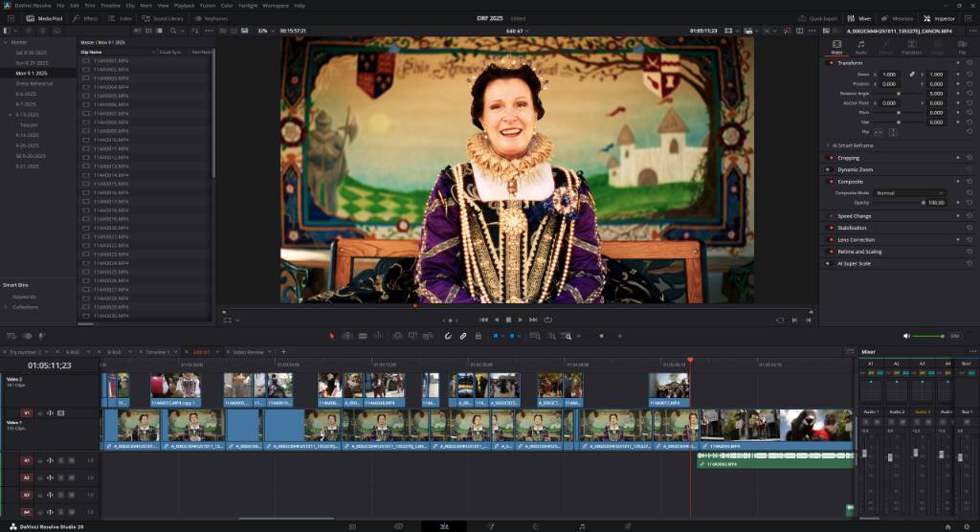The image size is (980, 532).
Task: Reset the Transform section with reset icon
Action: [969, 63]
